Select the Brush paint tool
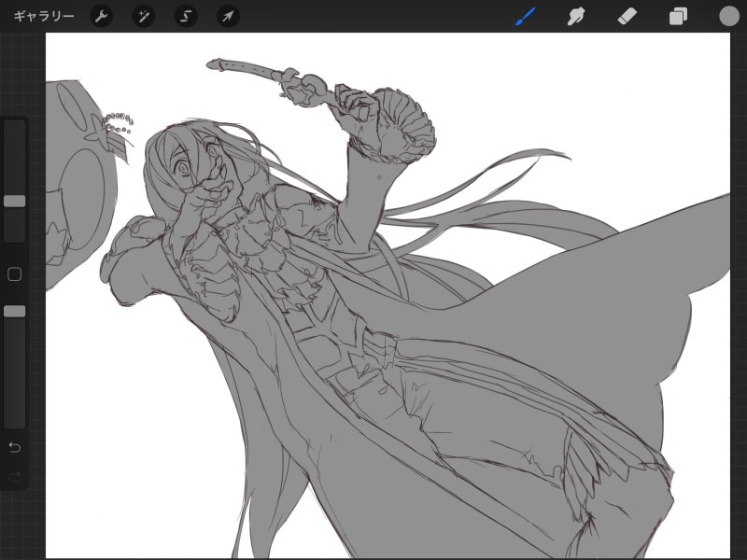Viewport: 747px width, 560px height. point(526,17)
